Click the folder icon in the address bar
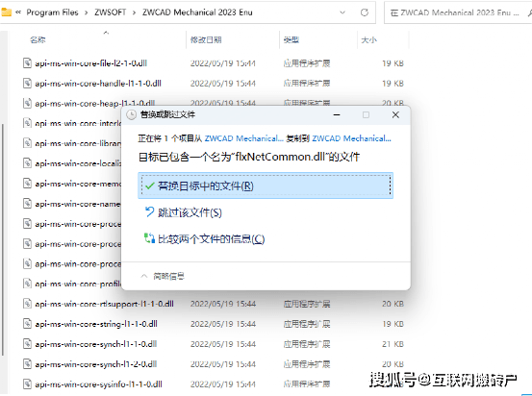 click(x=6, y=12)
